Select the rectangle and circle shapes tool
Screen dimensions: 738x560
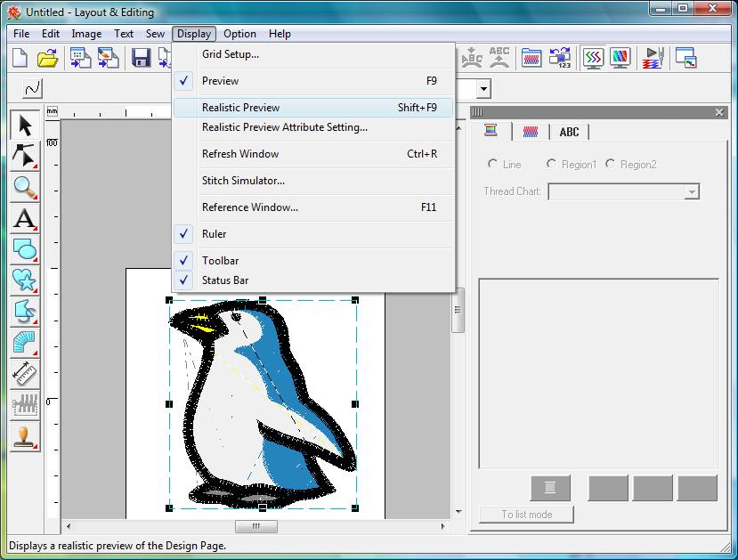[24, 249]
